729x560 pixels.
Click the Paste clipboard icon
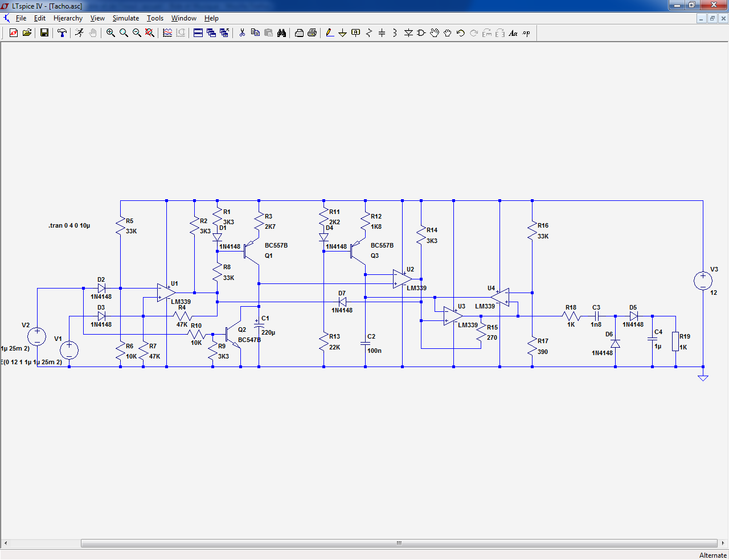tap(268, 33)
